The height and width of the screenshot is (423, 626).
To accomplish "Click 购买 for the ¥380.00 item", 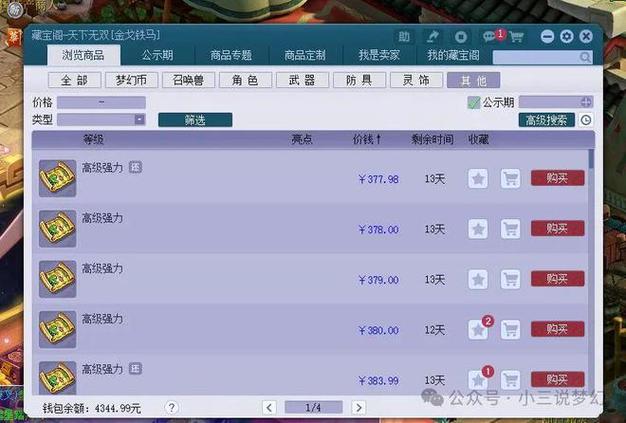I will [x=557, y=329].
